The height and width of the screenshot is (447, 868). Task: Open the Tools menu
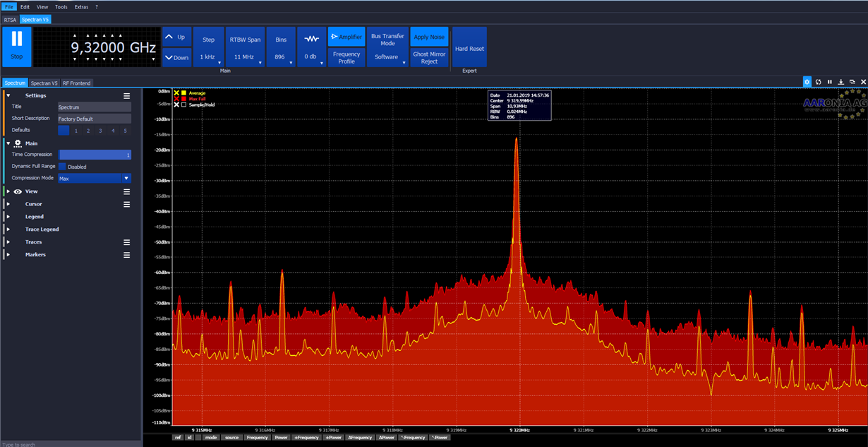pos(61,6)
